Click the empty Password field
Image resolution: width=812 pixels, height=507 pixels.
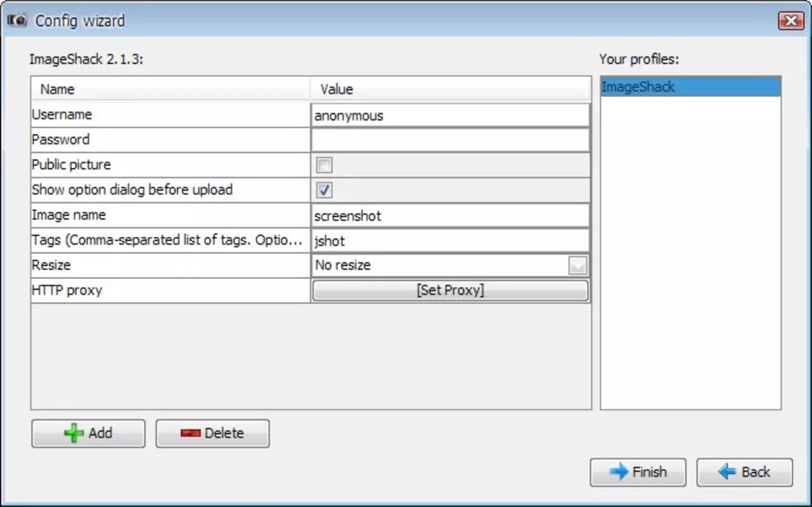[450, 140]
